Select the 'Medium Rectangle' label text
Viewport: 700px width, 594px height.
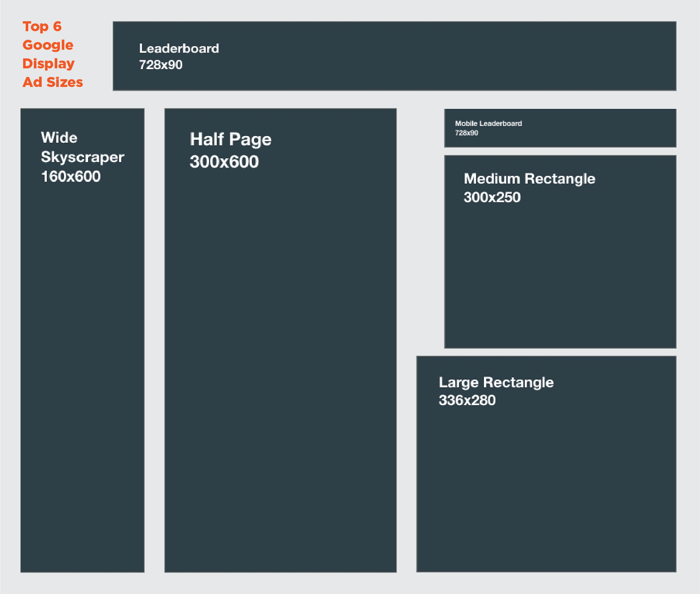(x=529, y=179)
